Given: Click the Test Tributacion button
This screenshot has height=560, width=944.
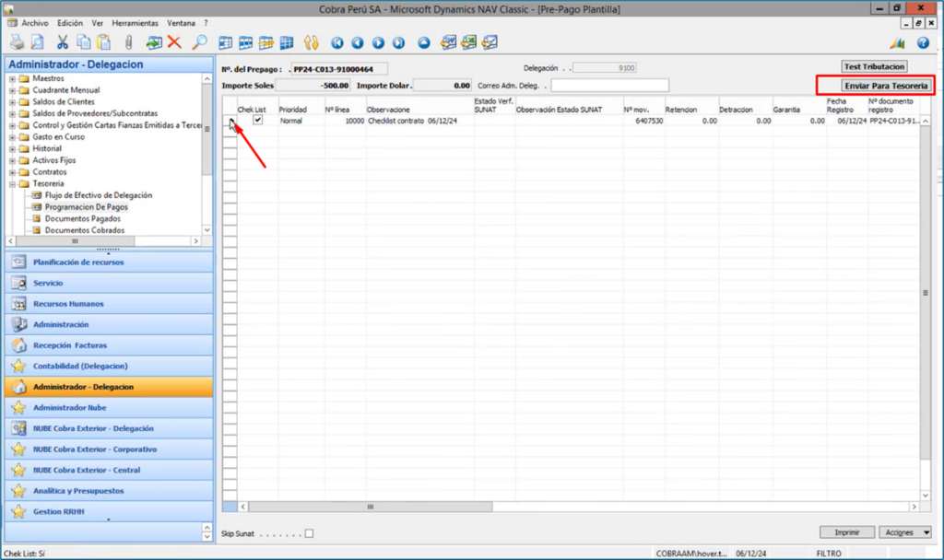Looking at the screenshot, I should pos(874,66).
